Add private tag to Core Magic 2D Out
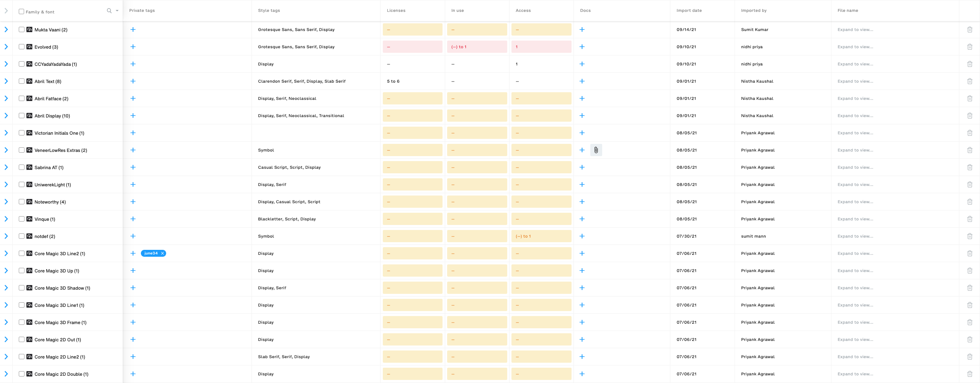The image size is (980, 383). point(133,339)
